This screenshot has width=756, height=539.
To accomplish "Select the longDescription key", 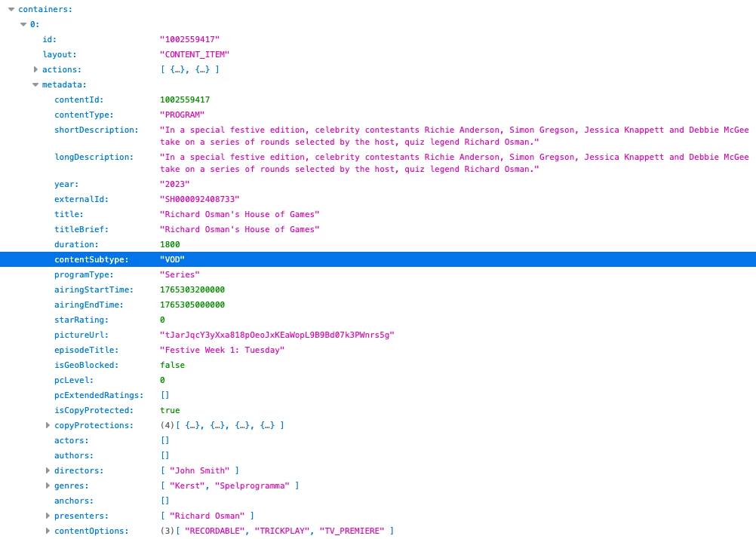I will pyautogui.click(x=94, y=157).
